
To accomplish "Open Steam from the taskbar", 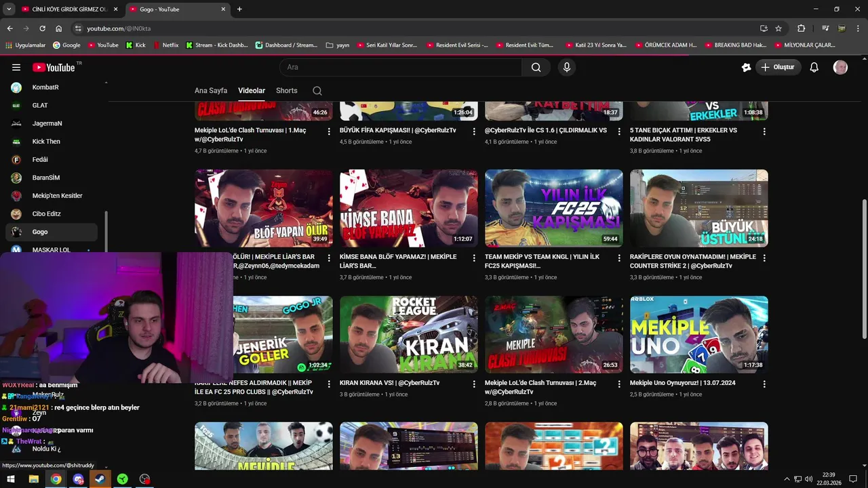I will (100, 479).
